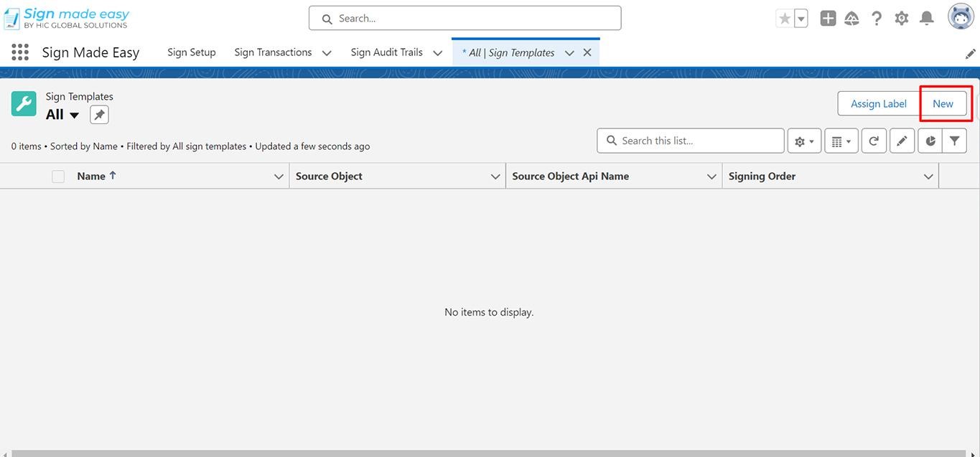Expand the Sign Transactions tab dropdown
The image size is (980, 457).
coord(327,53)
